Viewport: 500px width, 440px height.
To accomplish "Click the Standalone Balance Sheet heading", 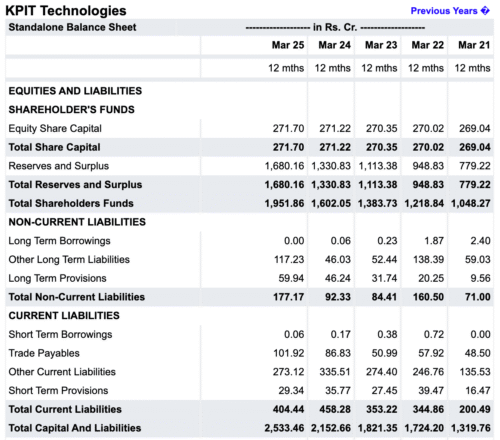I will coord(72,27).
